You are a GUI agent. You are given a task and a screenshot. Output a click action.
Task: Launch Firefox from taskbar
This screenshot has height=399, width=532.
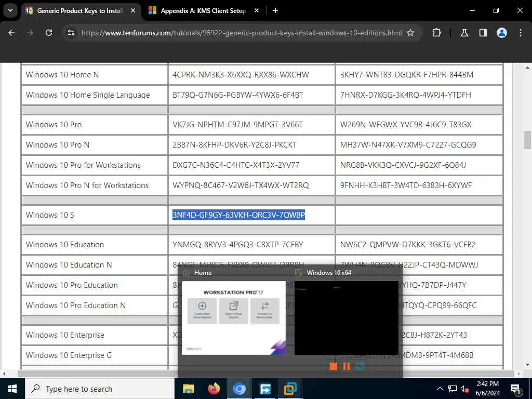(214, 389)
